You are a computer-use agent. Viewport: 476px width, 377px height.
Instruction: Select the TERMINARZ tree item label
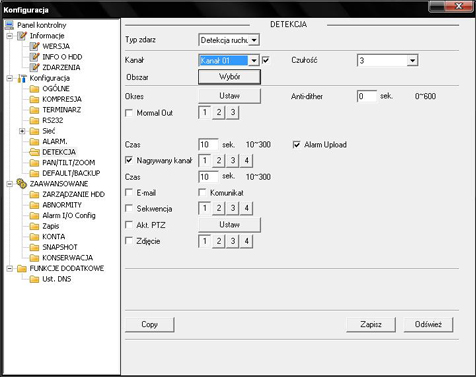62,110
